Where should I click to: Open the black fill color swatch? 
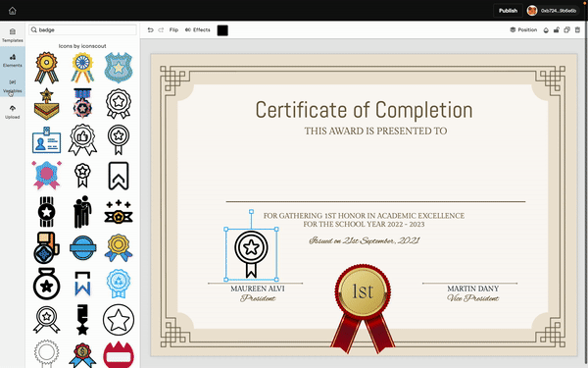(222, 30)
